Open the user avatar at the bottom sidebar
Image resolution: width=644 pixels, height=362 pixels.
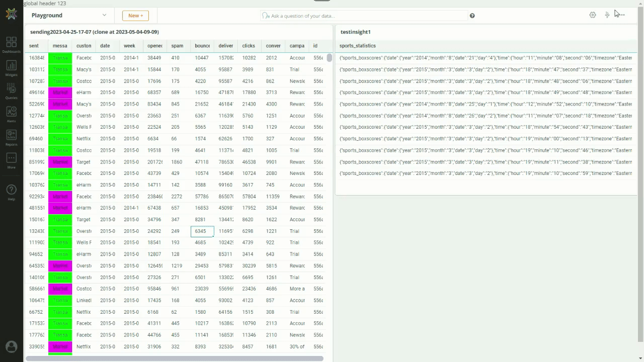click(11, 346)
